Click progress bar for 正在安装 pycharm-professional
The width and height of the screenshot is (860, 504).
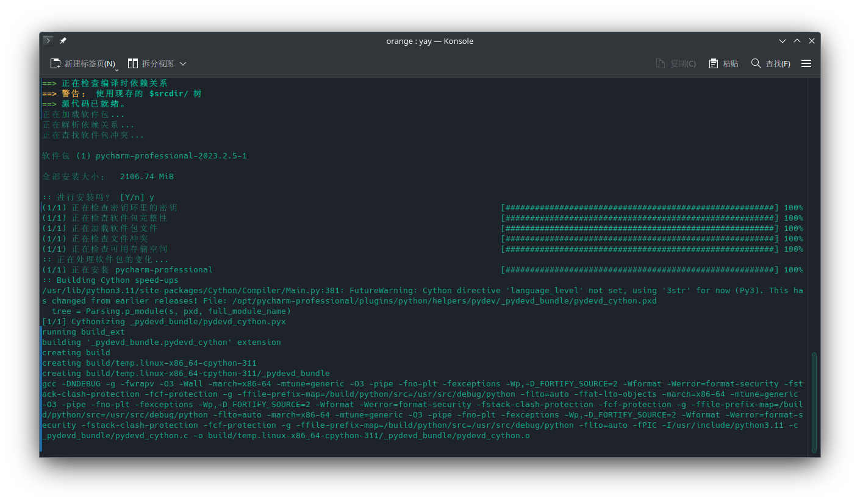point(639,270)
